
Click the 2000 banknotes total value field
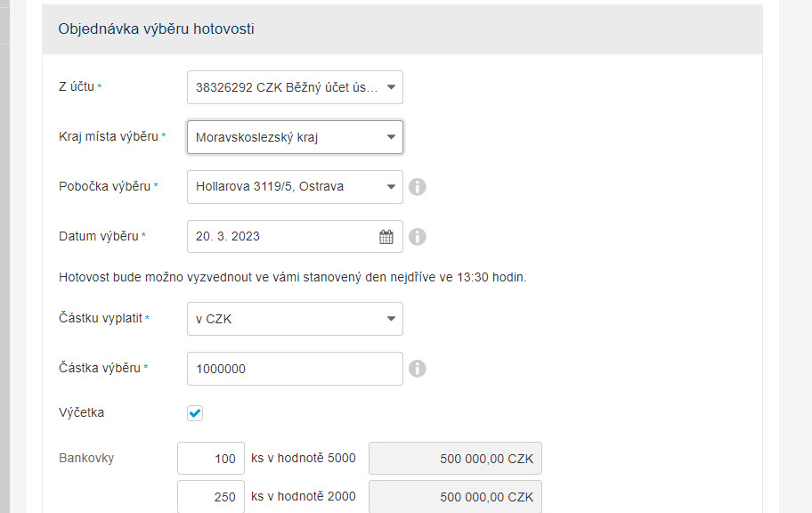[455, 496]
